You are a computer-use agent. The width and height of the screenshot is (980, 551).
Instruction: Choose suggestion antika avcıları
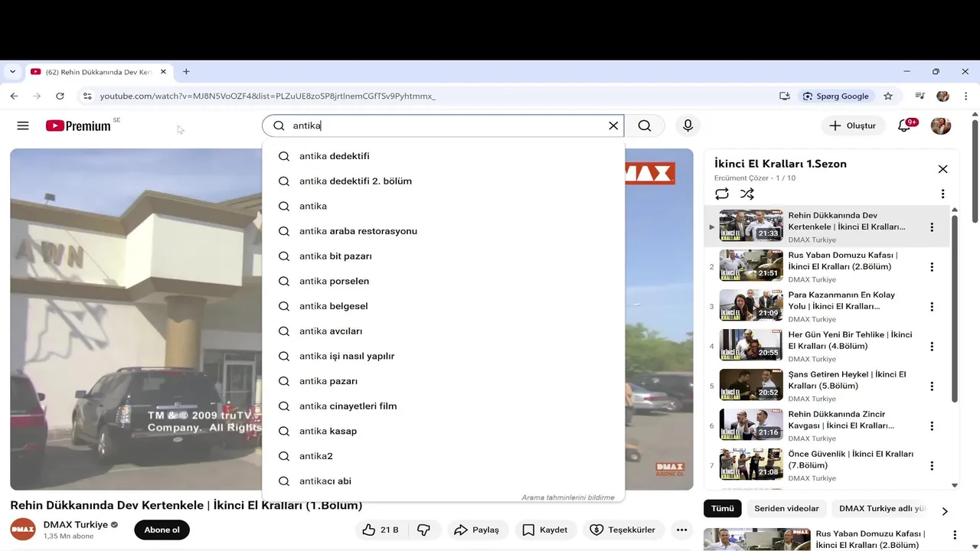click(443, 331)
